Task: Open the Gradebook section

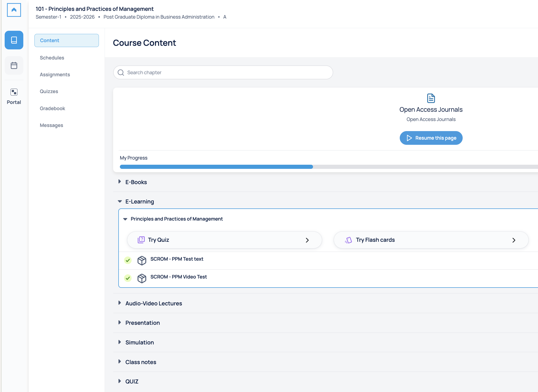Action: [x=52, y=108]
